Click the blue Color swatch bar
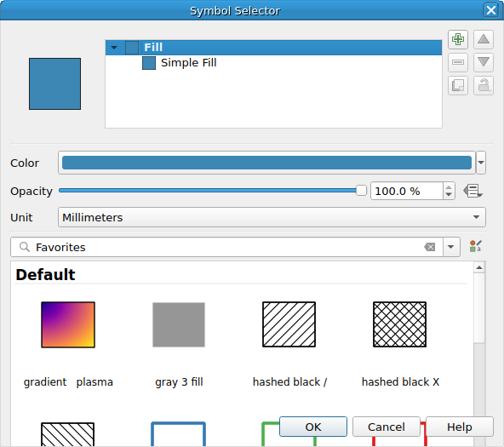This screenshot has width=504, height=447. pos(266,163)
